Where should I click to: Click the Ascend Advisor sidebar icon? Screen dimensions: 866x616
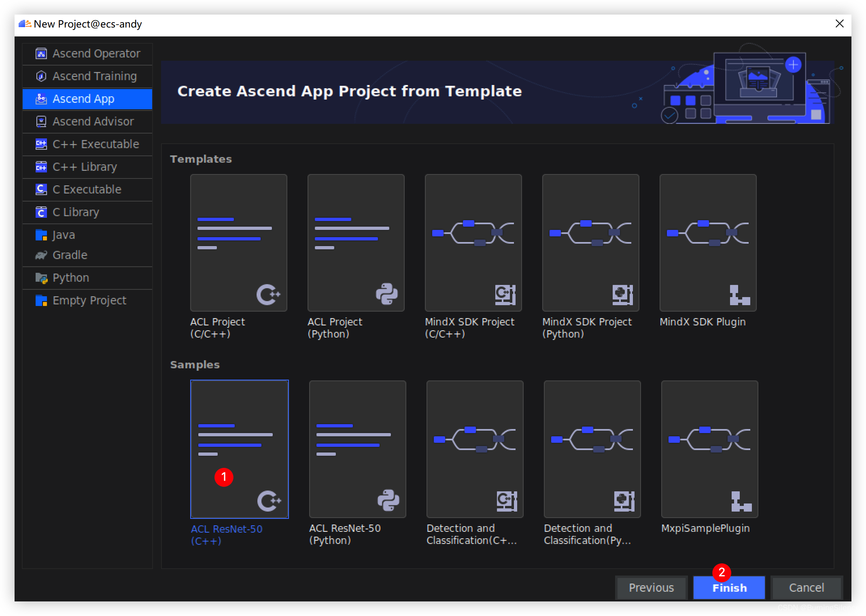coord(41,121)
